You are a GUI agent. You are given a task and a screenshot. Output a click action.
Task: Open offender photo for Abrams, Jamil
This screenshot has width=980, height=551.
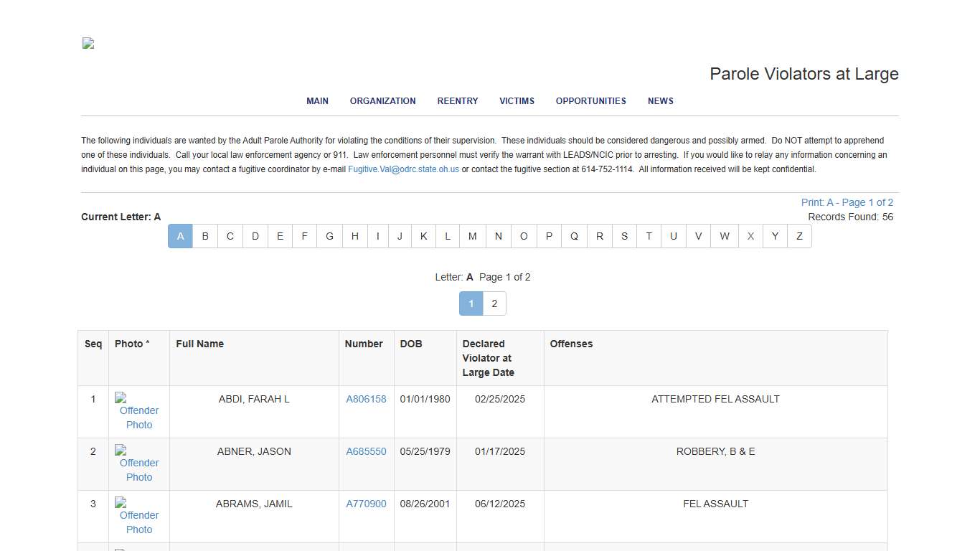point(138,516)
